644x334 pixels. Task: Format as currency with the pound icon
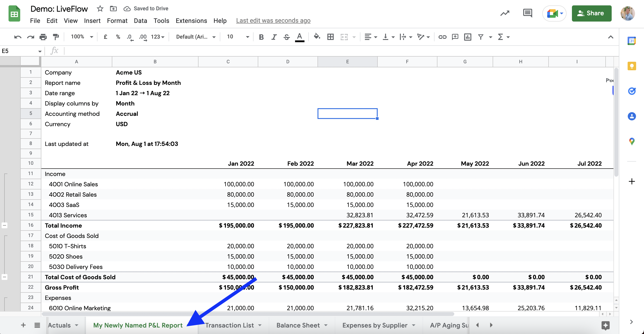(106, 37)
